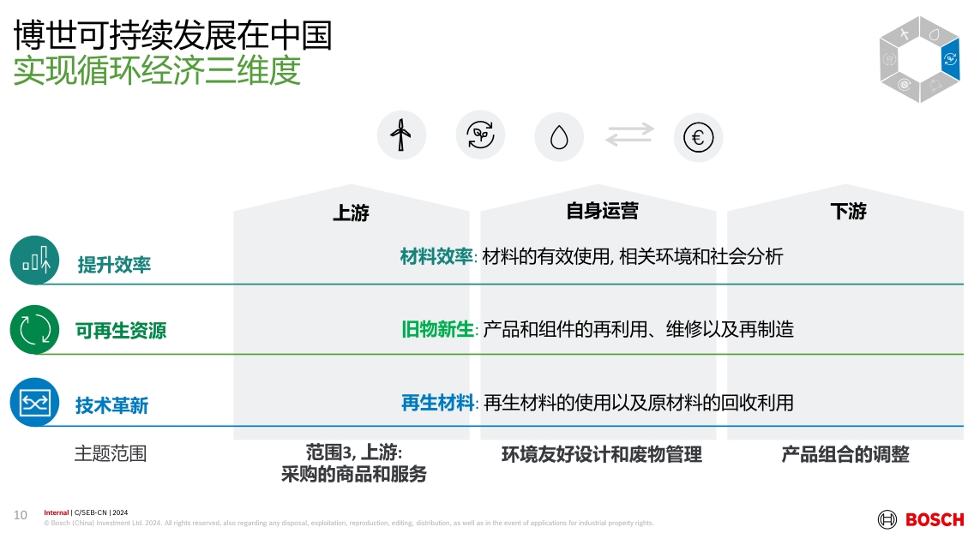Select the 下游 column header

[848, 211]
